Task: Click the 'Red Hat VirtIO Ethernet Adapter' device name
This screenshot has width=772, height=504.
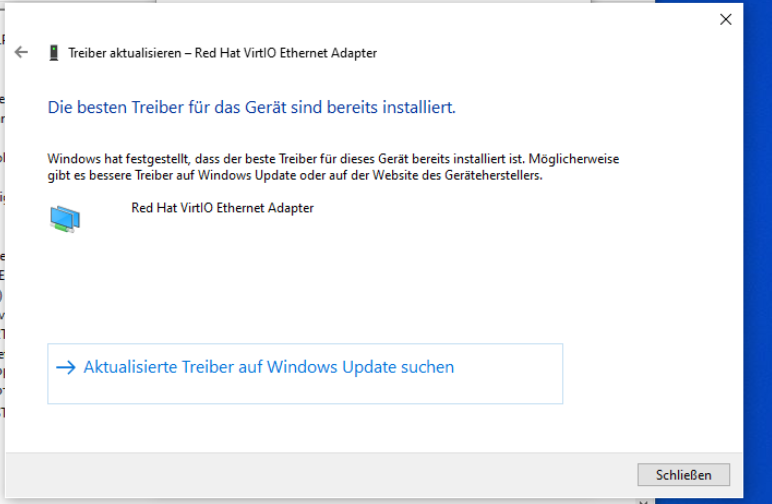Action: pos(222,208)
